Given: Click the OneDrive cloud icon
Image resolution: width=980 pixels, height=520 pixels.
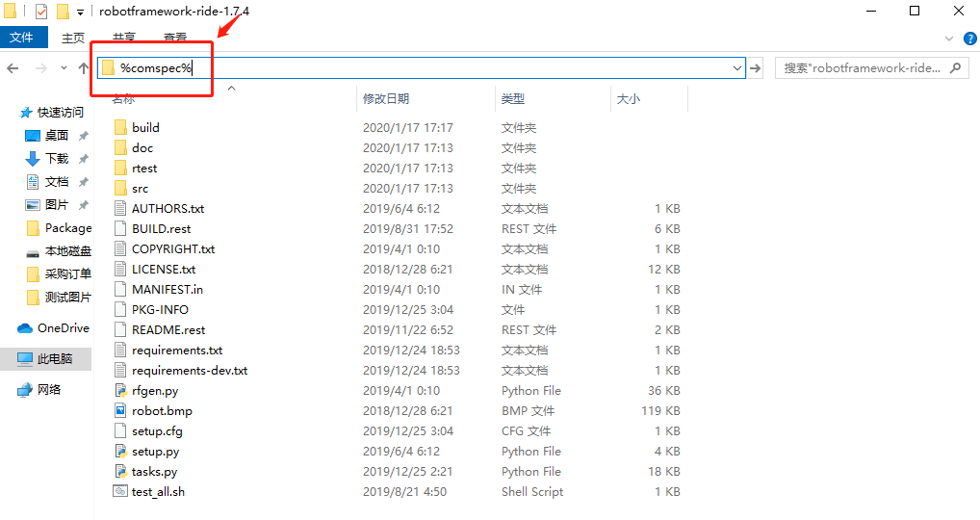Looking at the screenshot, I should pyautogui.click(x=25, y=328).
